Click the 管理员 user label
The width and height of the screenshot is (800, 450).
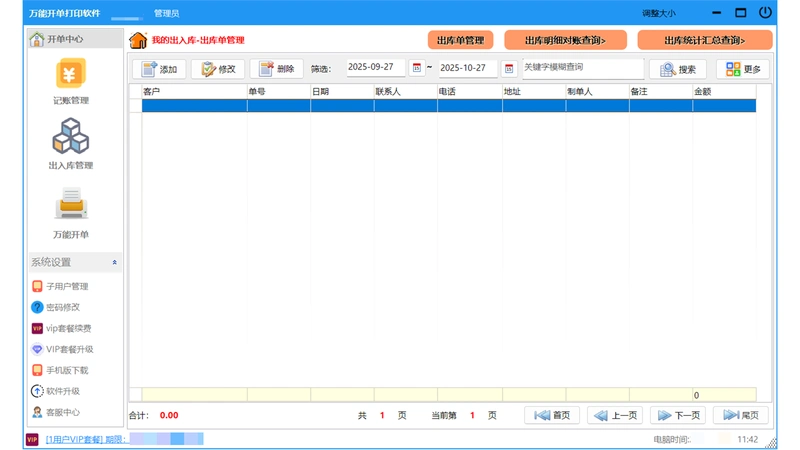tap(166, 13)
